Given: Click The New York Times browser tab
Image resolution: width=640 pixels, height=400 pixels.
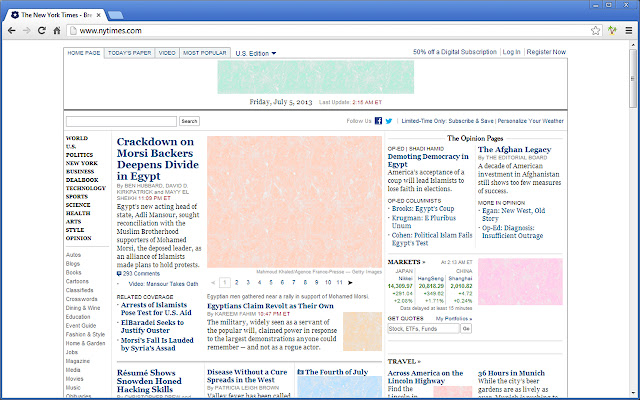Looking at the screenshot, I should [55, 15].
